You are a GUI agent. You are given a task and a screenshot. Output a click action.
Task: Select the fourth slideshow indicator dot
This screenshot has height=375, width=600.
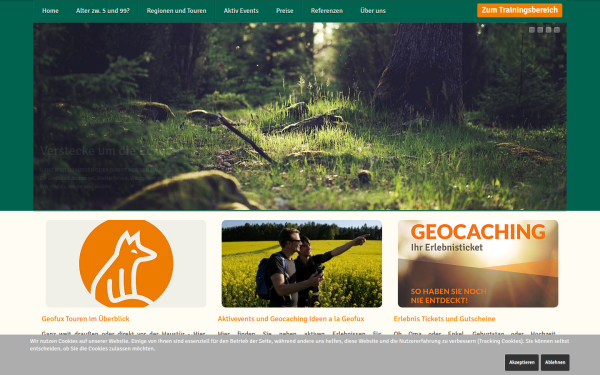pos(557,30)
